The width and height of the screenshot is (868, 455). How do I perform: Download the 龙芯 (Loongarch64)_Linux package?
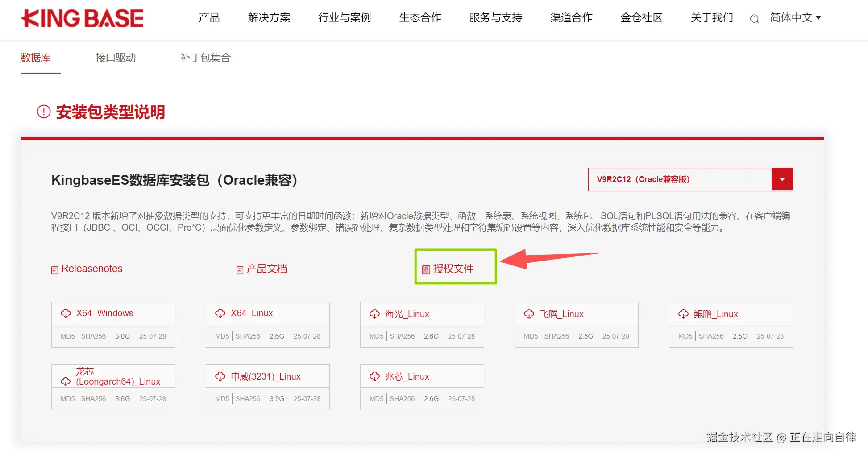(x=118, y=376)
